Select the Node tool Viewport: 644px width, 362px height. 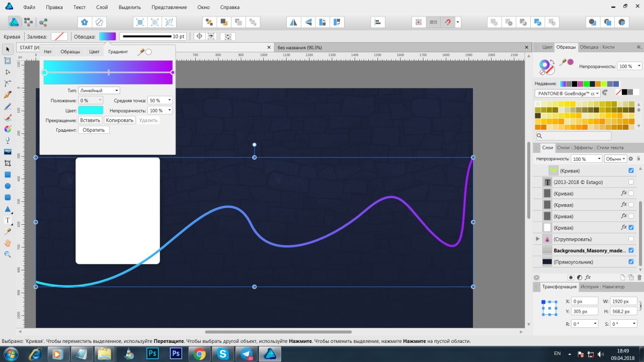[8, 72]
